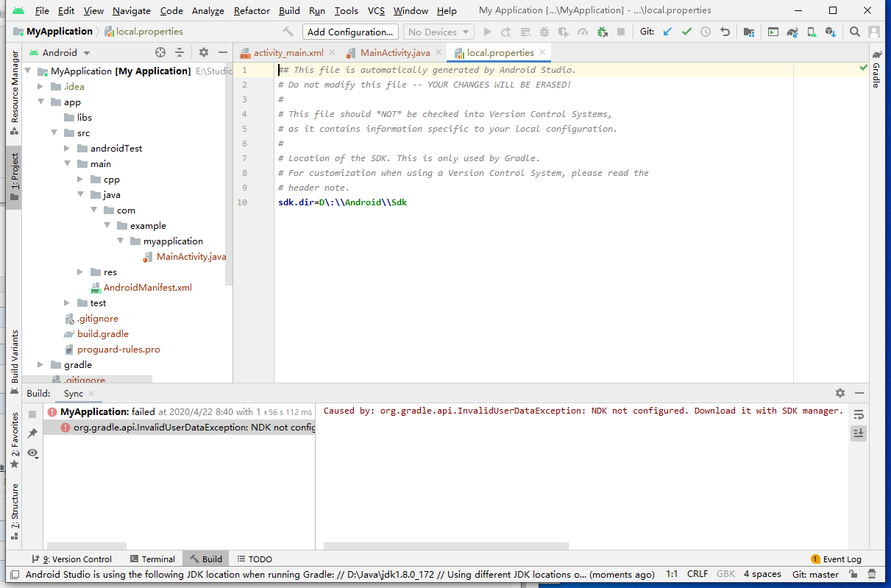Expand the gradle folder
Screen dimensions: 891x588
coord(42,365)
